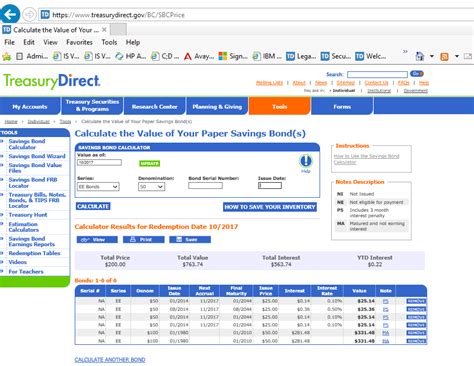
Task: Click the CALCULATE button
Action: [93, 206]
